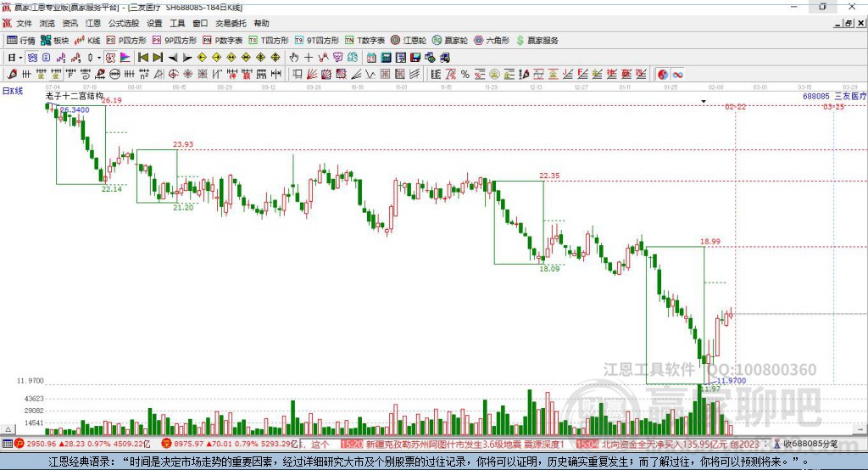Click the blue infinity loop icon
The image size is (868, 470).
coord(677,74)
